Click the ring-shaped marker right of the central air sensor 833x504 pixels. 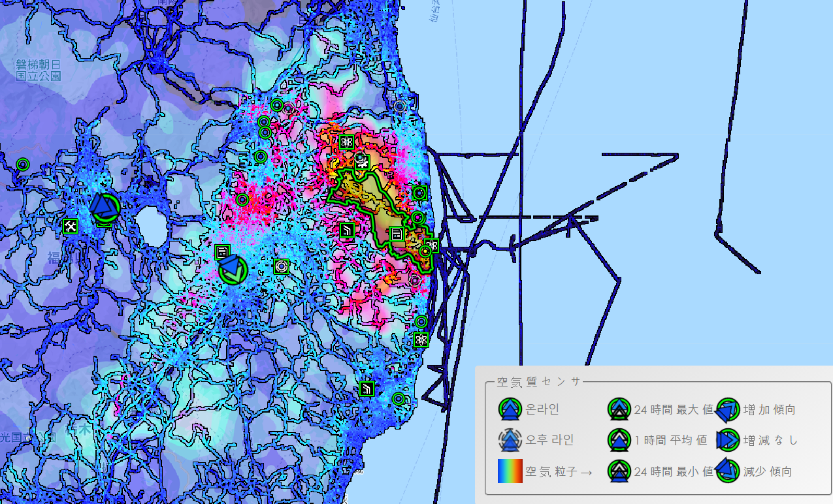281,266
